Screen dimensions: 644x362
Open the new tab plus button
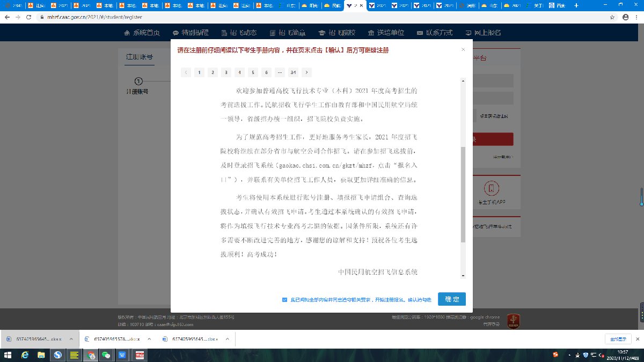[576, 5]
